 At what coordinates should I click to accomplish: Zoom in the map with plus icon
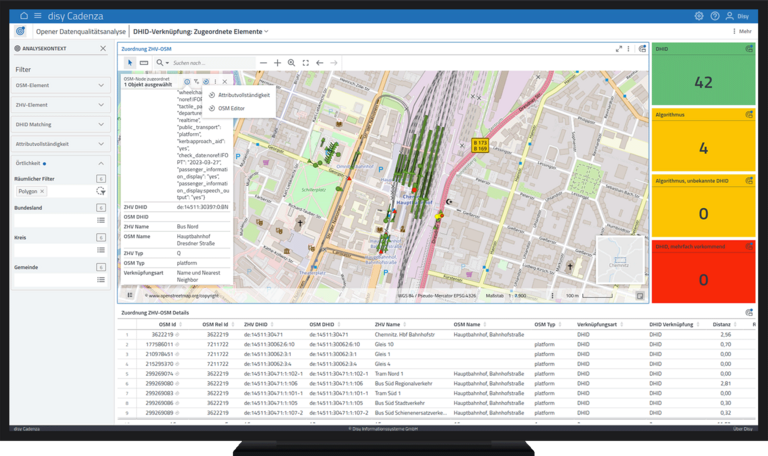click(x=278, y=62)
